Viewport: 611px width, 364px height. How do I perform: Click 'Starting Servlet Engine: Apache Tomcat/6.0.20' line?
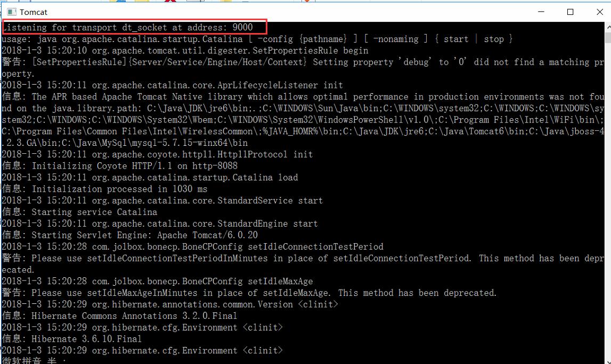[x=130, y=235]
